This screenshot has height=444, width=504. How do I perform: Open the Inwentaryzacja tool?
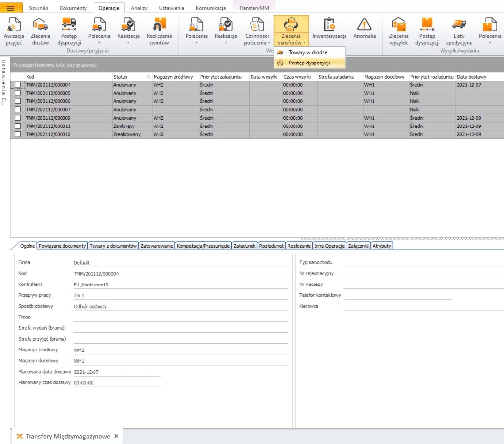[329, 29]
